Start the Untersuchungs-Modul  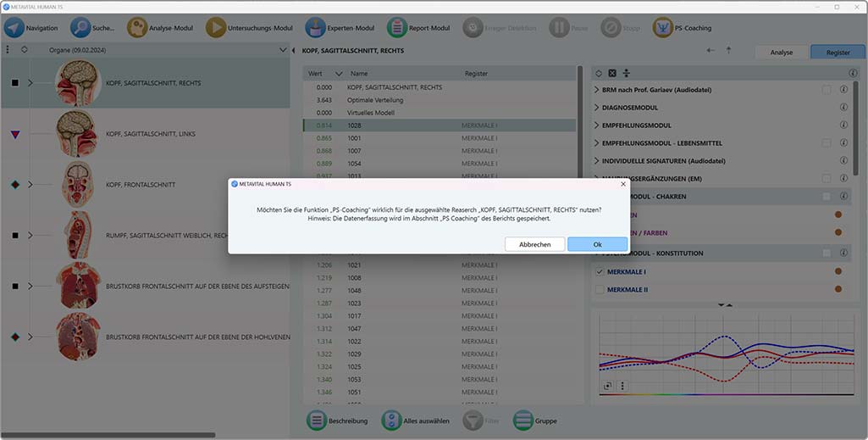(x=216, y=28)
